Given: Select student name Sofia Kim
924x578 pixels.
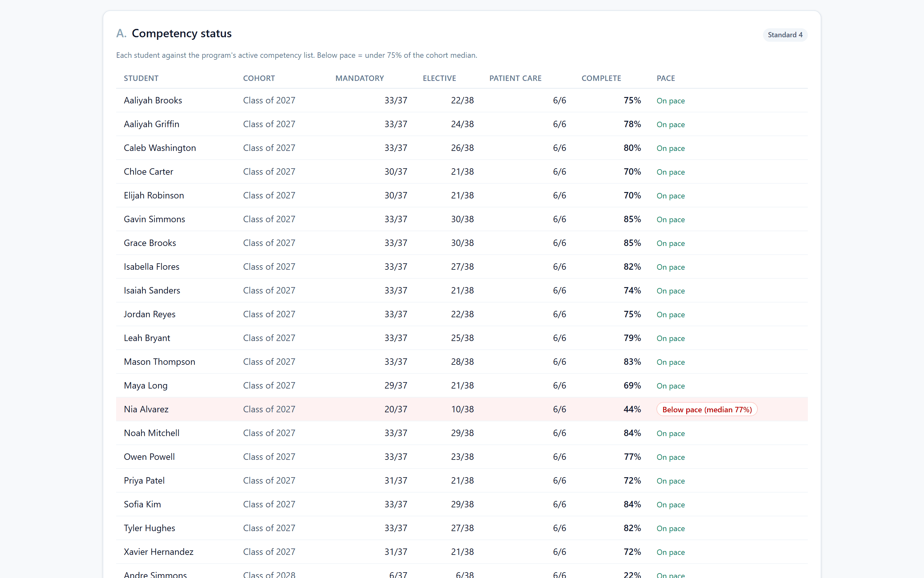Looking at the screenshot, I should pyautogui.click(x=142, y=504).
